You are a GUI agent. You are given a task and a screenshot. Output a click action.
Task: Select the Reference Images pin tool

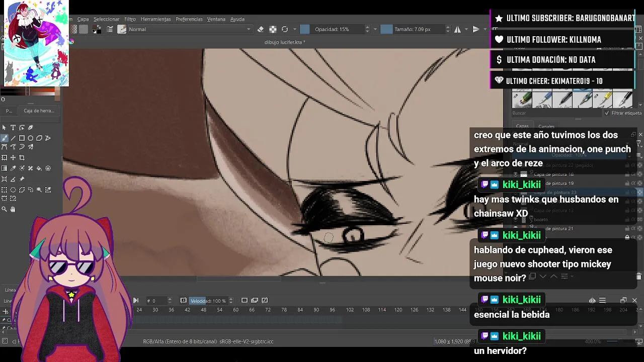point(22,179)
